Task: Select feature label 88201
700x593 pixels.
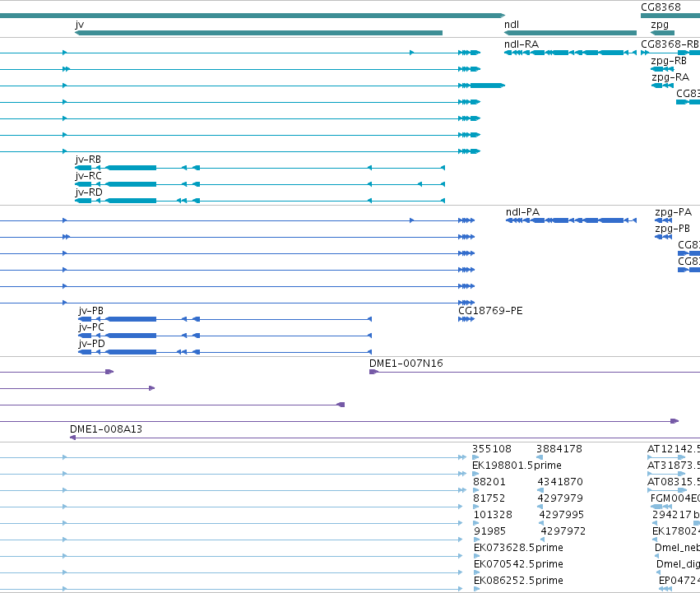Action: [x=489, y=482]
